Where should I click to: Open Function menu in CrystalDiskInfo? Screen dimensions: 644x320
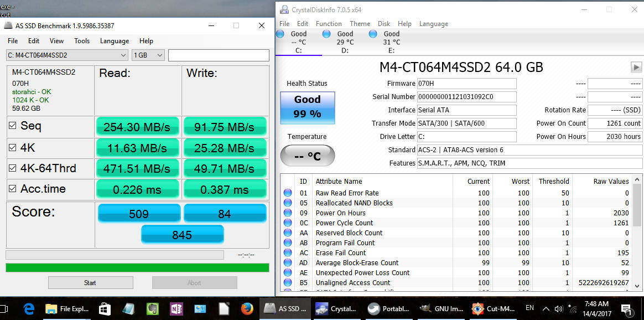coord(329,24)
